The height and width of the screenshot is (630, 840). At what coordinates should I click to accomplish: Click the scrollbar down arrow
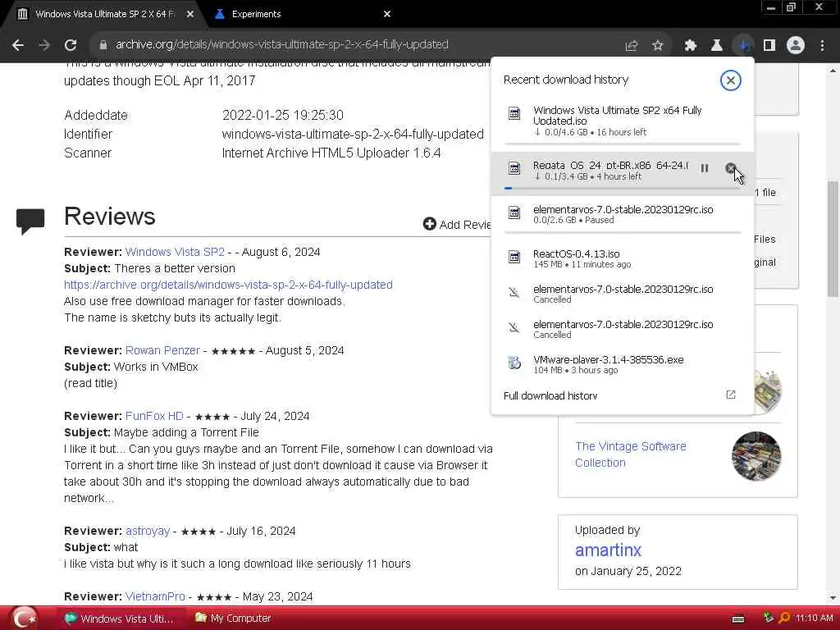pos(832,598)
